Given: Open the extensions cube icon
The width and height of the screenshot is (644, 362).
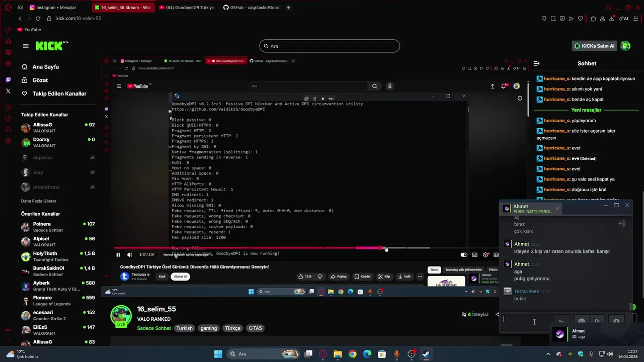Looking at the screenshot, I should [x=593, y=19].
